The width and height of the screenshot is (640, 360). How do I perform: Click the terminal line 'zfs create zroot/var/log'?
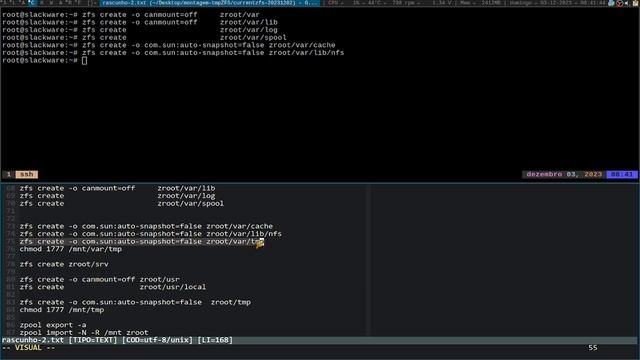tap(140, 30)
